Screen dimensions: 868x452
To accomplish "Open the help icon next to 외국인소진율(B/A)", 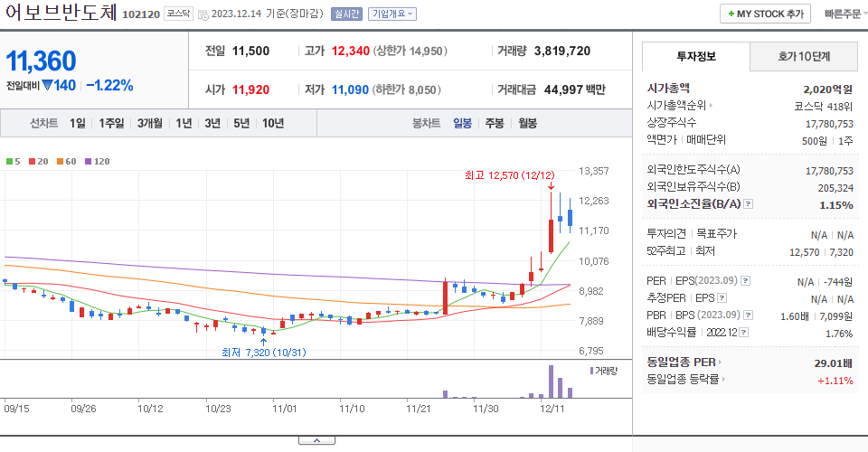I will (748, 204).
